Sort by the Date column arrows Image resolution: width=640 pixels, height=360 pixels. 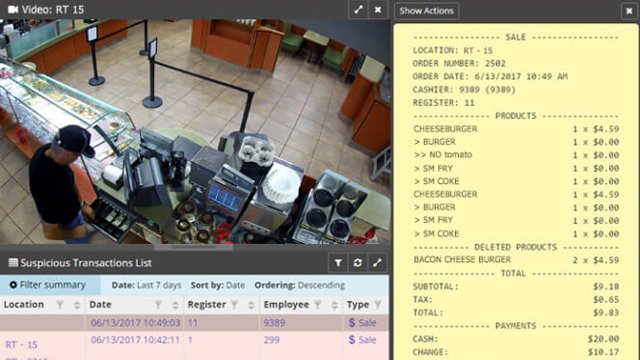175,305
